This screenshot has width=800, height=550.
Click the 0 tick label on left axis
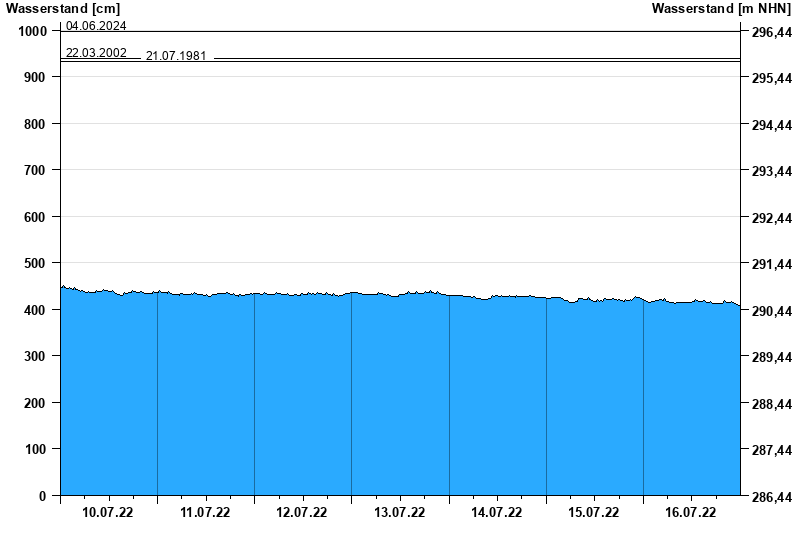click(43, 496)
